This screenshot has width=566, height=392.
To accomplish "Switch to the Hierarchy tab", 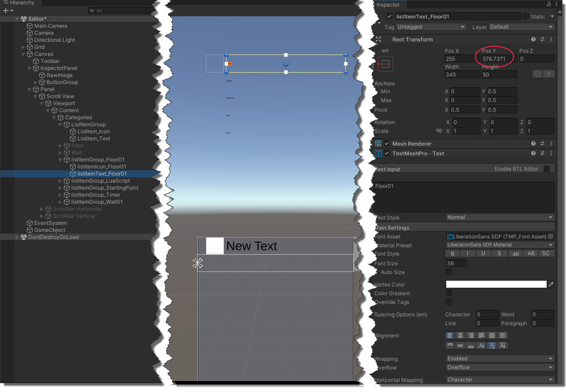I will 22,3.
